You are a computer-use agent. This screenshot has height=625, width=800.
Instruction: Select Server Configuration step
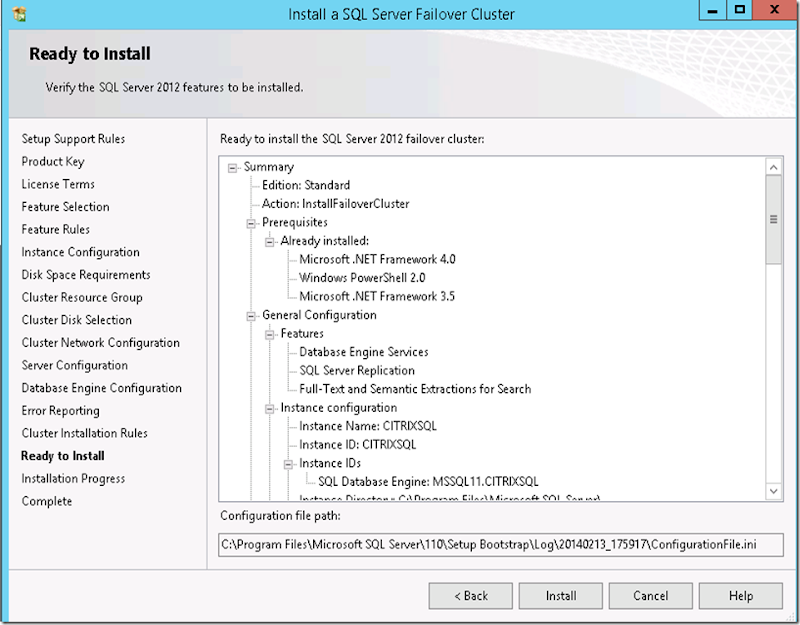[74, 365]
